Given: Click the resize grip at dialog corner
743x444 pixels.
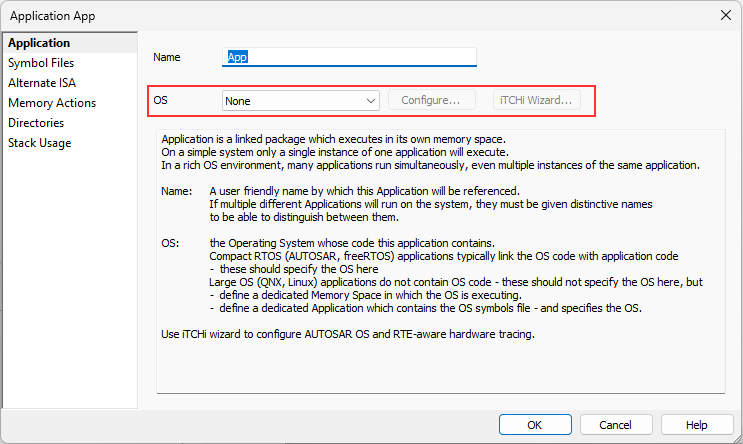Looking at the screenshot, I should [736, 437].
